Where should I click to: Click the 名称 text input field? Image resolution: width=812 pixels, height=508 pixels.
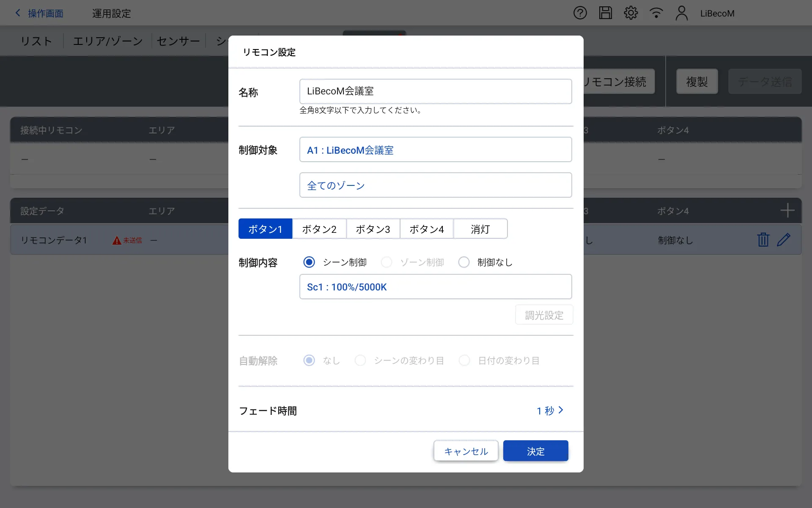(x=435, y=91)
